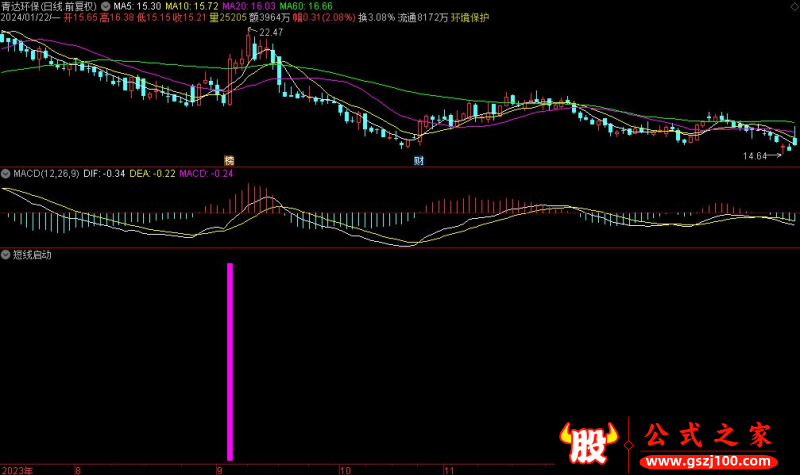800x475 pixels.
Task: Click the MACD(12,26,9) indicator name
Action: tap(44, 174)
